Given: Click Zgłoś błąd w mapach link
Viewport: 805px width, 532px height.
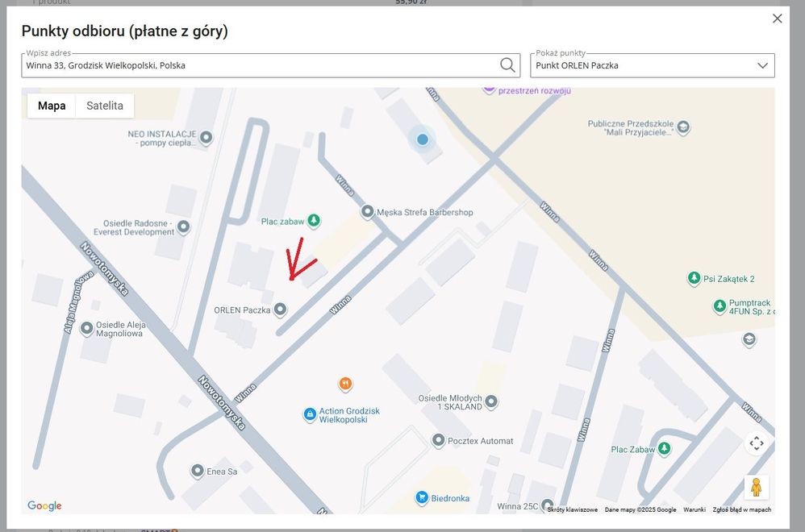Looking at the screenshot, I should tap(742, 509).
